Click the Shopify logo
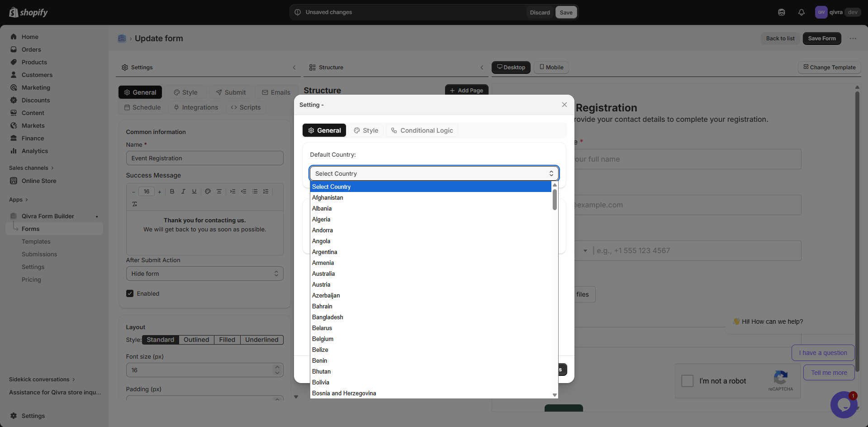The width and height of the screenshot is (868, 427). coord(28,12)
